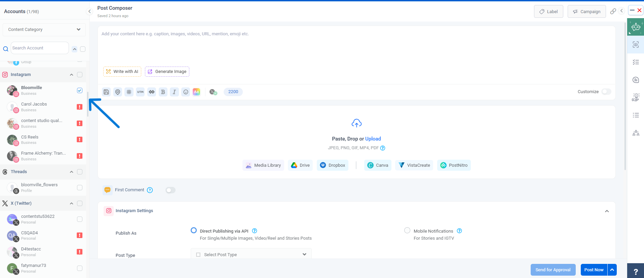
Task: Check the select-all accounts checkbox near search
Action: coord(83,49)
